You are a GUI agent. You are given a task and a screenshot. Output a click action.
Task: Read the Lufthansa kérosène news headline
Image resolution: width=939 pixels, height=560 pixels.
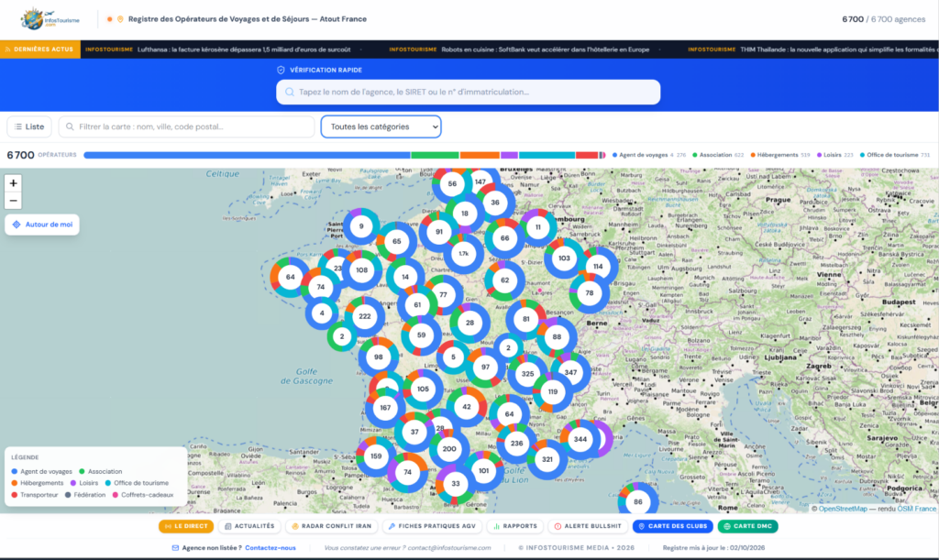(244, 49)
